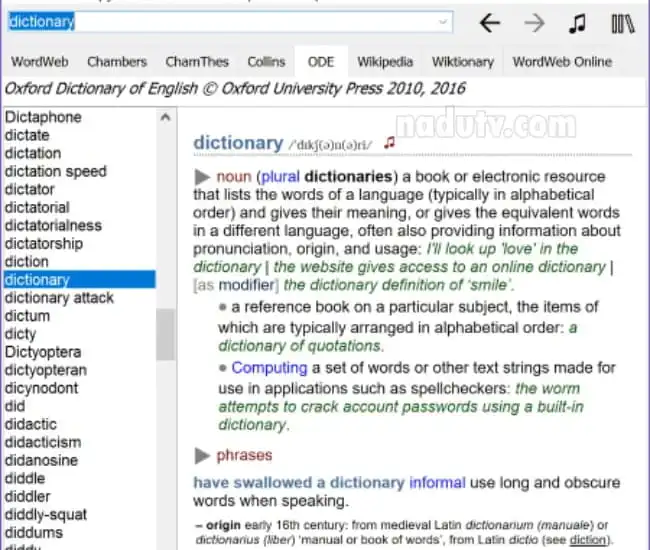650x550 pixels.
Task: Select the ODE tab
Action: (x=321, y=62)
